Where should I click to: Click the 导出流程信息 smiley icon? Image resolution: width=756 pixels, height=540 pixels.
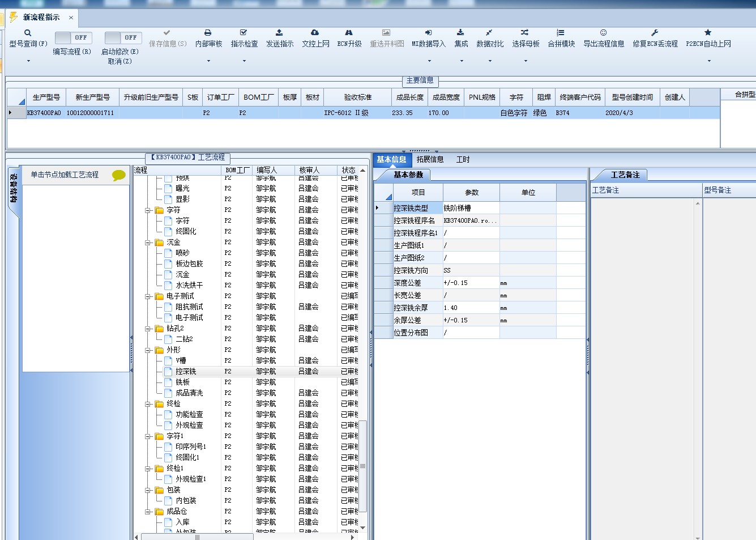point(604,33)
